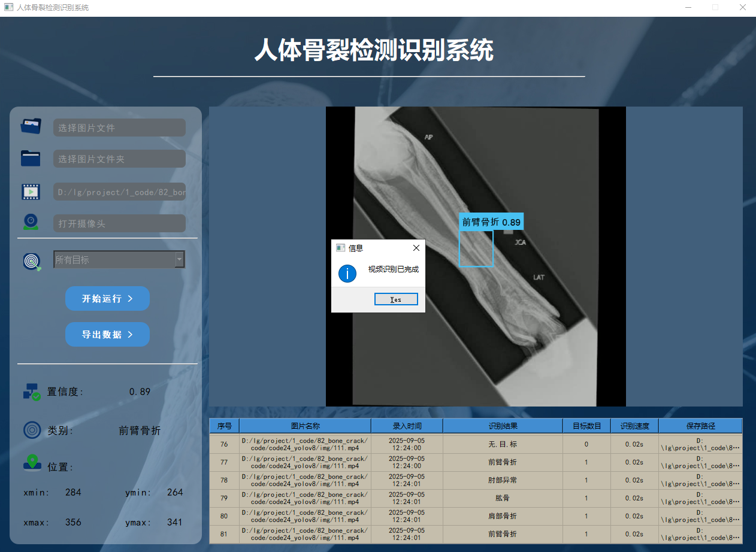Click the confidence icon beside 置信度
Screen dimensions: 756x552
32,392
